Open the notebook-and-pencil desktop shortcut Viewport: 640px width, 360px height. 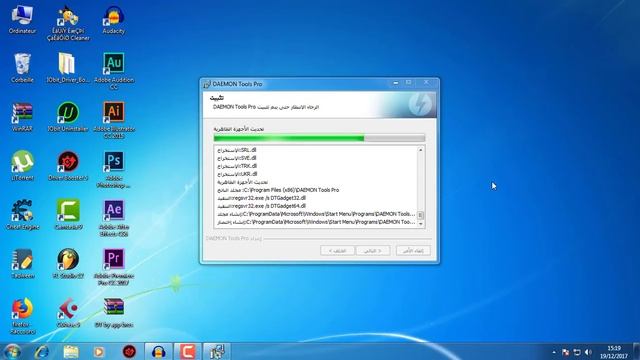(x=22, y=264)
